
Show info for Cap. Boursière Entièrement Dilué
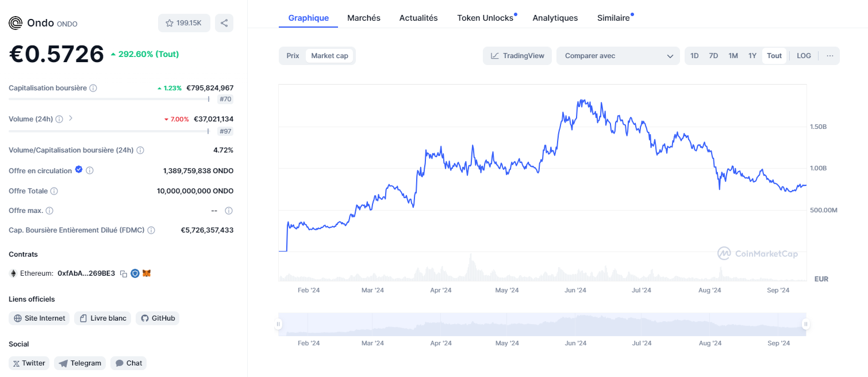tap(151, 230)
